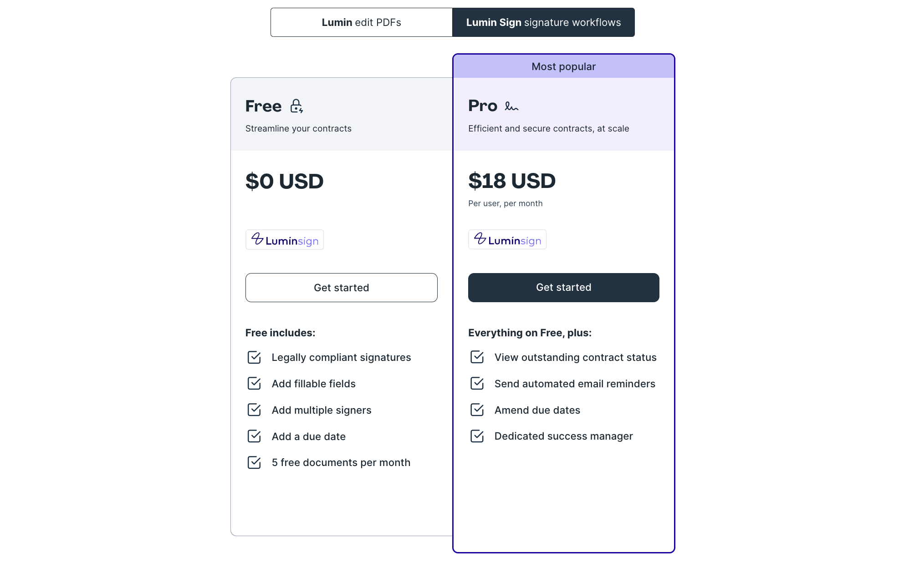The image size is (909, 588).
Task: Check the Amend due dates box
Action: 477,410
